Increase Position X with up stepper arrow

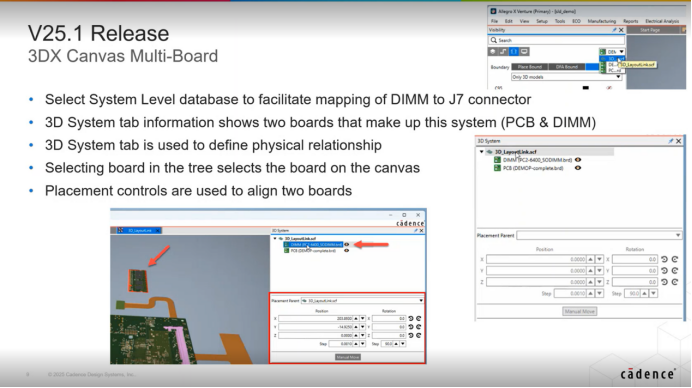click(x=590, y=259)
